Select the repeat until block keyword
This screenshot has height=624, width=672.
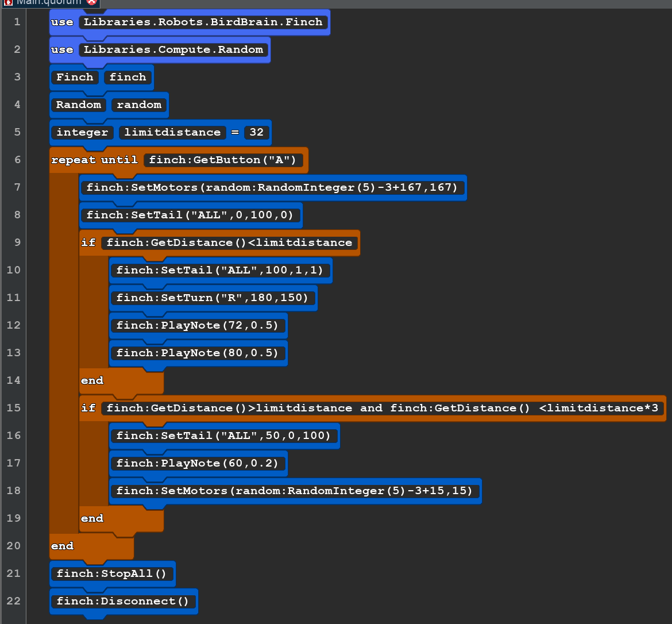click(94, 160)
